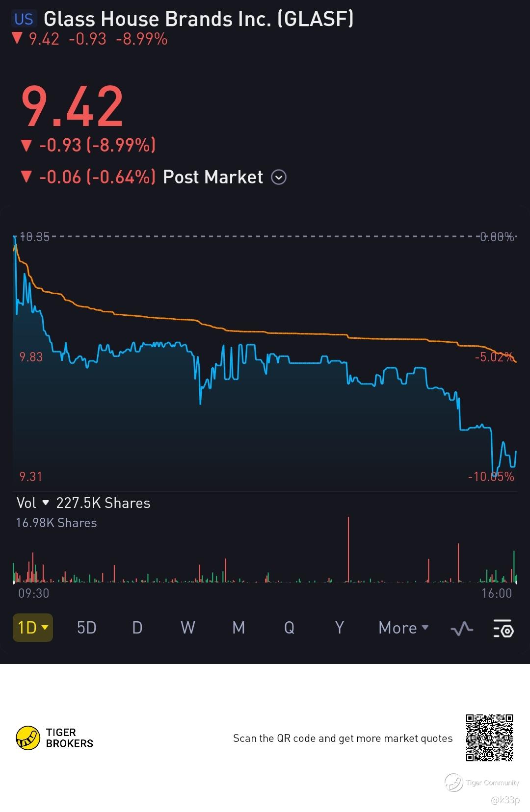Select the W weekly chart tab
This screenshot has width=530, height=812.
(188, 628)
